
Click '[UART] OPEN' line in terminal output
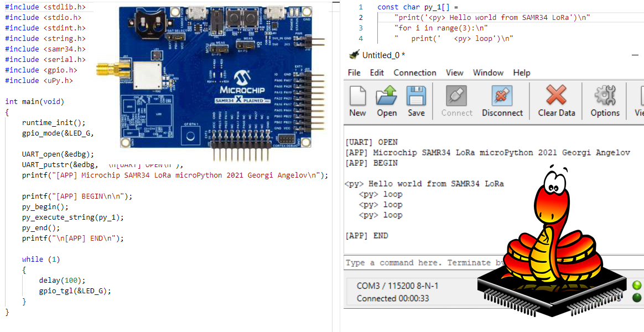tap(371, 142)
